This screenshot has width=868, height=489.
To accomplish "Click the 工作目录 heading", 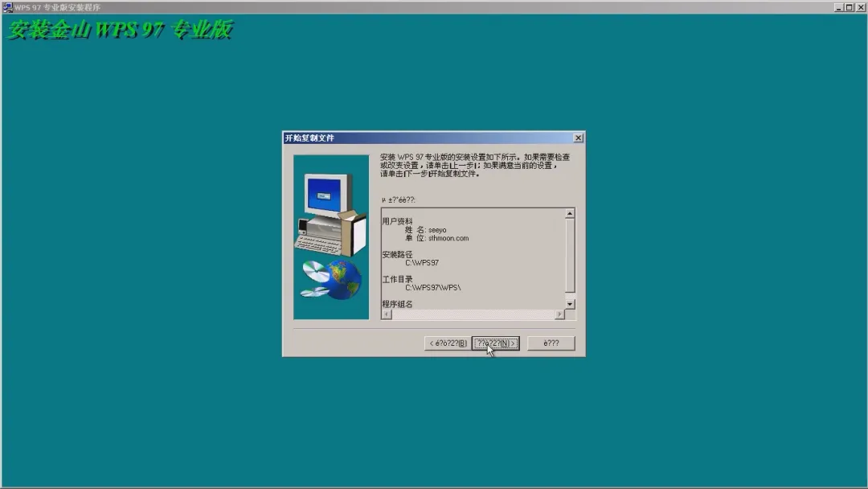I will click(x=397, y=279).
